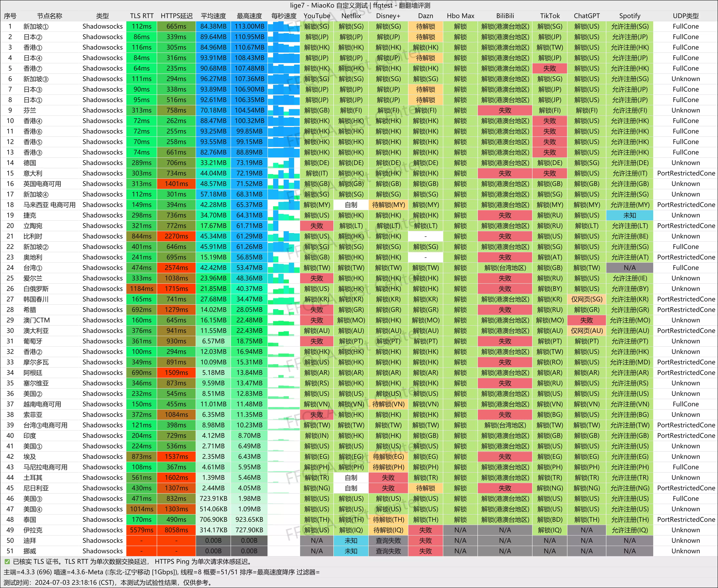Click Dazn dash cell in the 奥地利 row
The image size is (718, 588).
426,257
